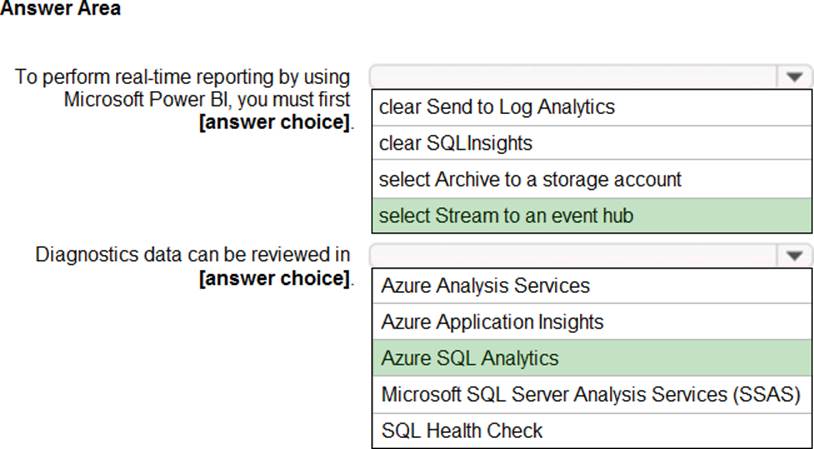Click the "Answer Area" heading

(x=60, y=9)
